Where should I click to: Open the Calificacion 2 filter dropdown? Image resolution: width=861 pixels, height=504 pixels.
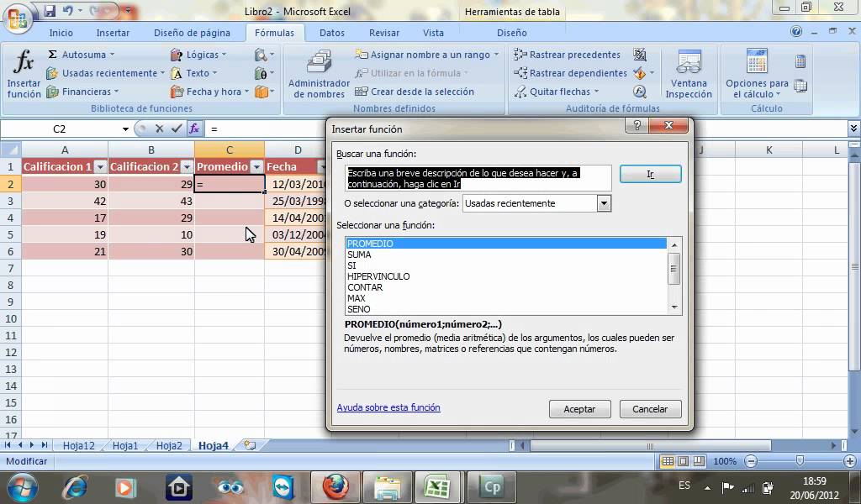(187, 166)
